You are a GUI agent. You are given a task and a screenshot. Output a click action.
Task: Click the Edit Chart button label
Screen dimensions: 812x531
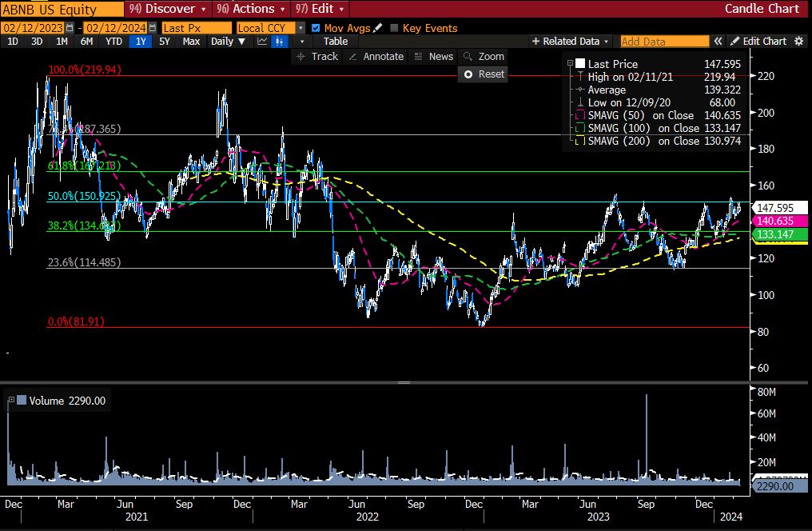click(764, 41)
